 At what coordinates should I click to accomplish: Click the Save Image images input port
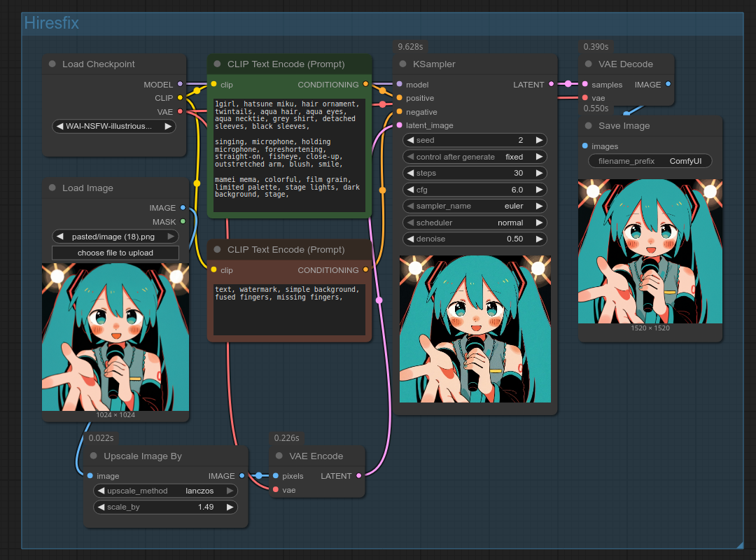[x=584, y=146]
